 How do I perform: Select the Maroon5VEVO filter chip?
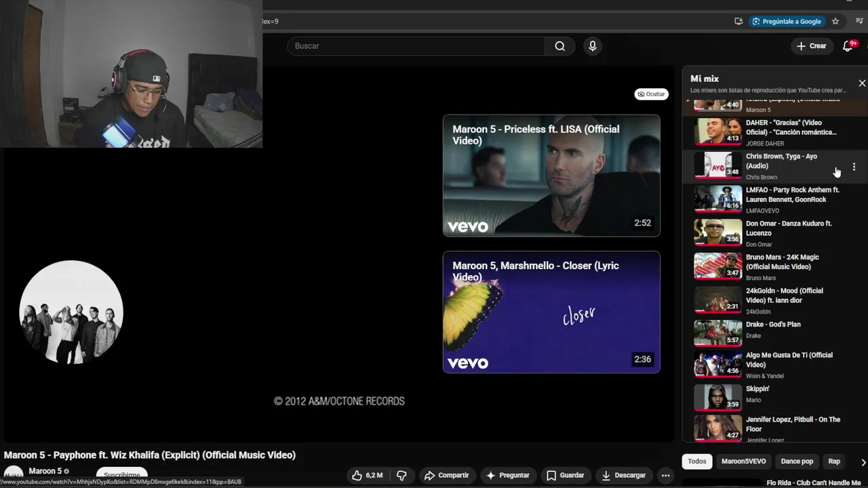coord(743,462)
